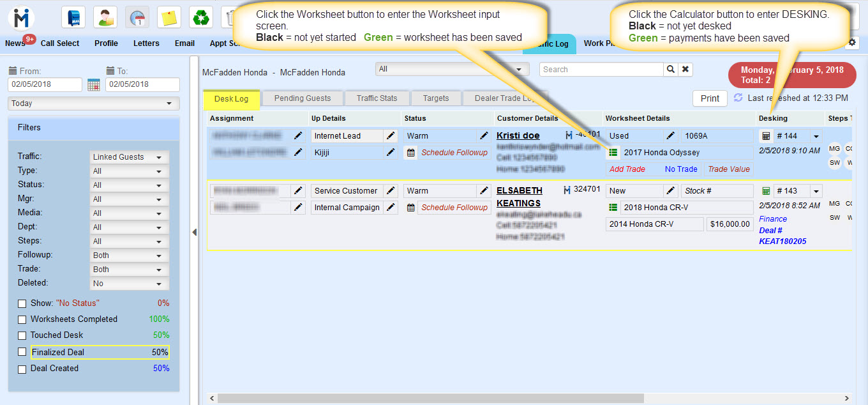This screenshot has height=405, width=868.
Task: Expand the desking # 143 dropdown arrow
Action: (x=815, y=191)
